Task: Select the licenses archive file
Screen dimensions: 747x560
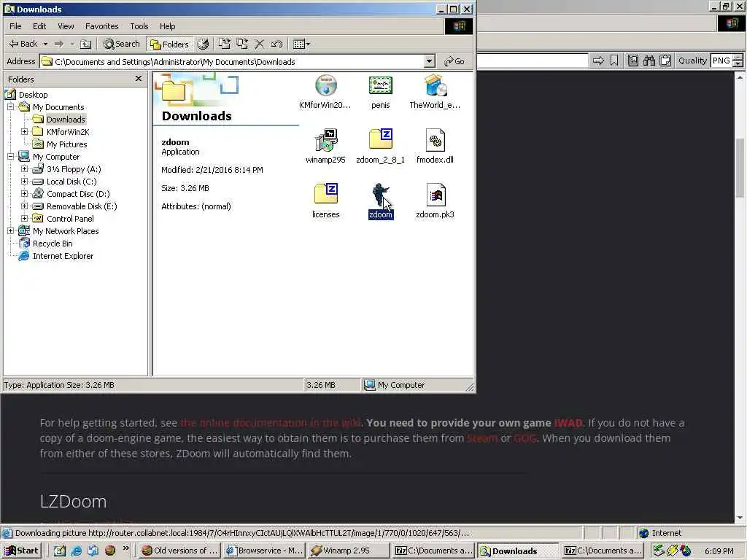Action: (x=325, y=201)
